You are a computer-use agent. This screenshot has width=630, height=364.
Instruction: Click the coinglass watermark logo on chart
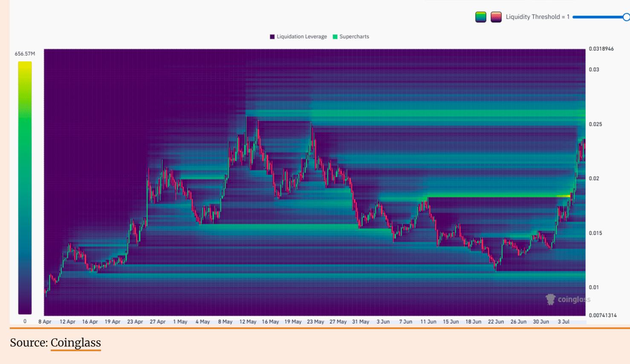point(568,299)
